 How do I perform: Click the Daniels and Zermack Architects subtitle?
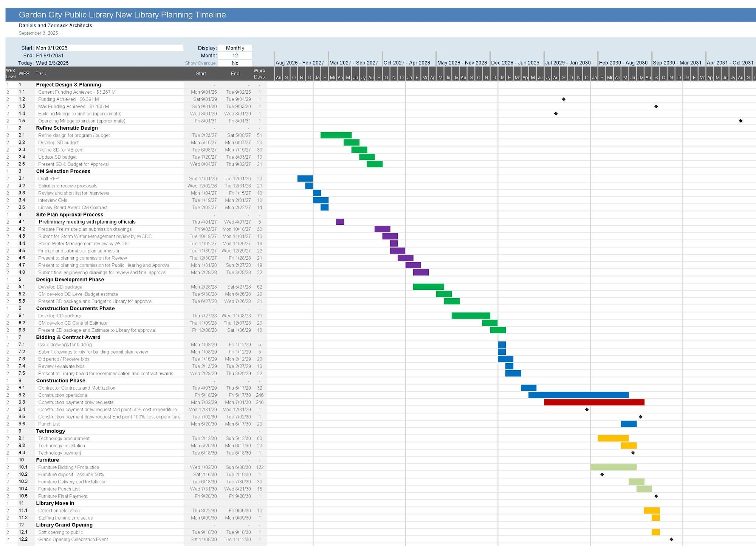pos(55,26)
